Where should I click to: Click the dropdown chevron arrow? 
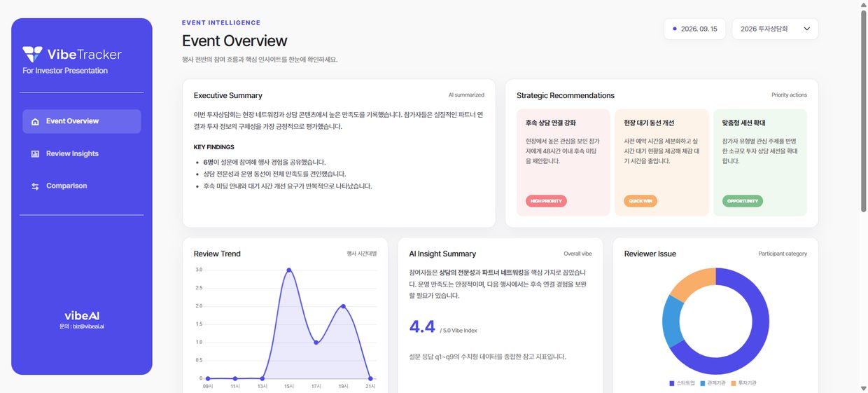point(806,29)
